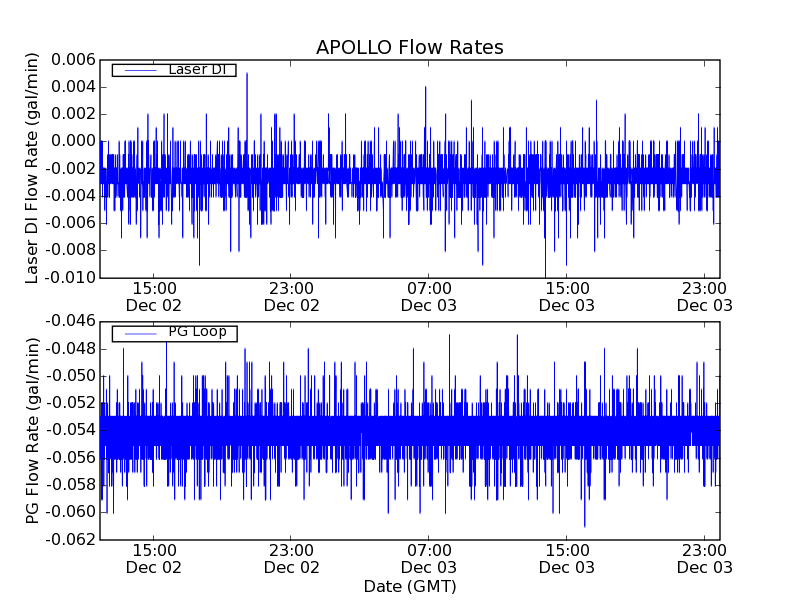
Task: Click the -0.050 tick label on bottom plot
Action: pos(70,377)
